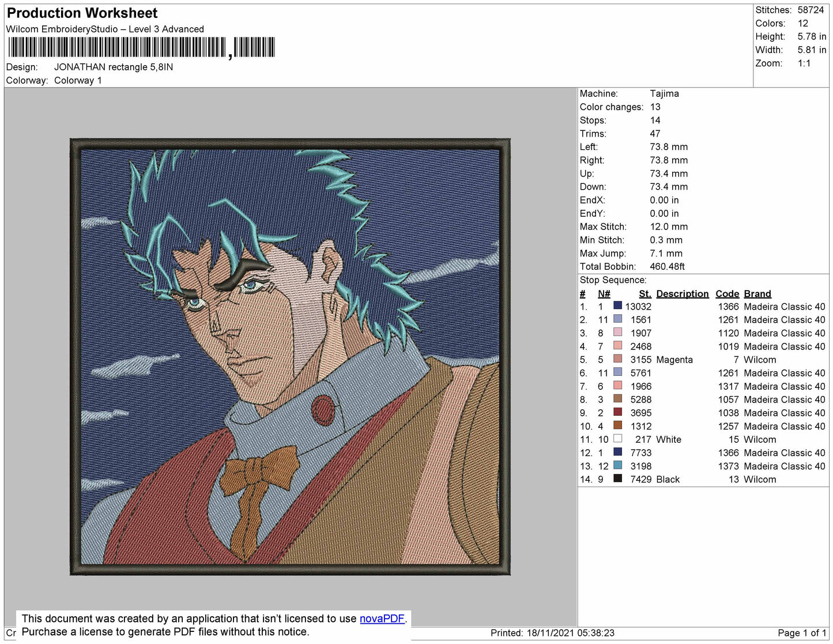Click the teal swatch in row 13
This screenshot has width=833, height=644.
click(618, 465)
